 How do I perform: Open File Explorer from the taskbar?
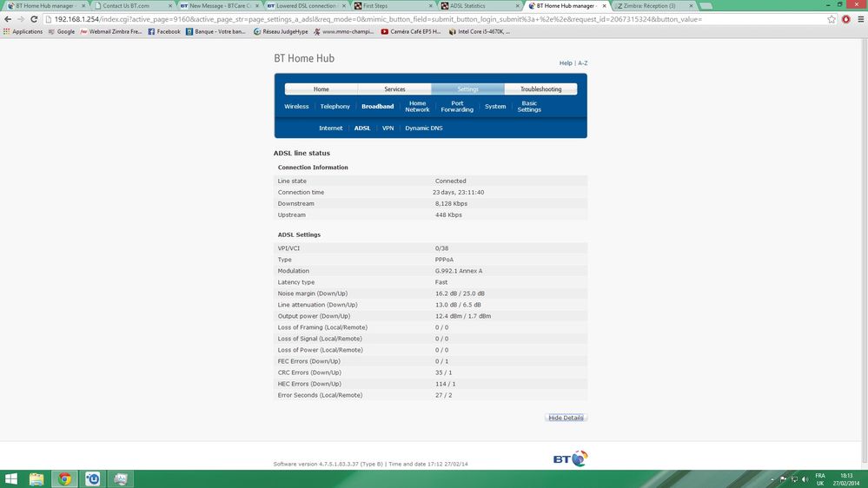[x=36, y=478]
